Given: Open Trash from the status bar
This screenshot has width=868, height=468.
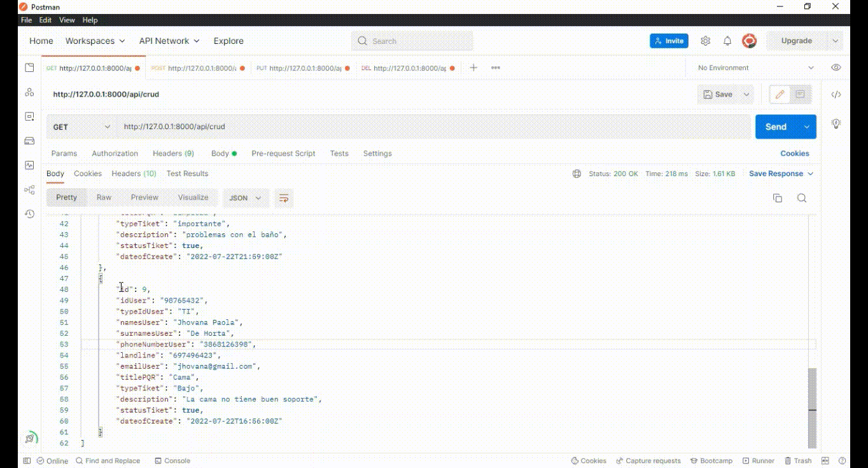Looking at the screenshot, I should coord(798,461).
